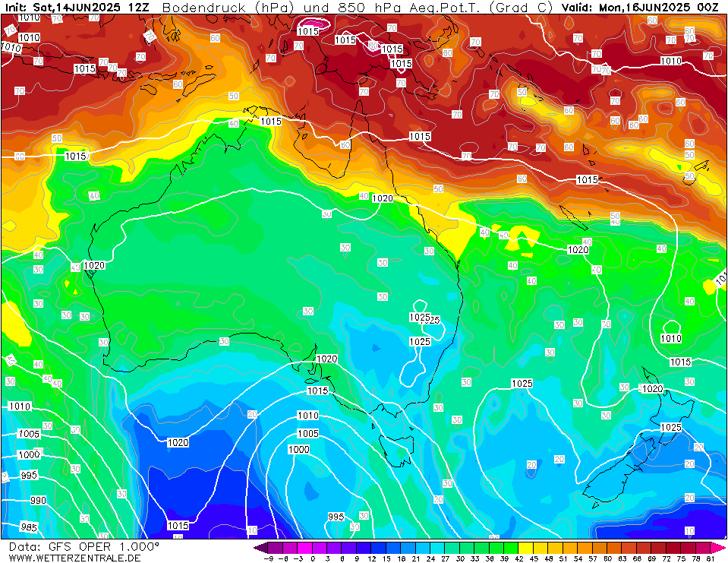This screenshot has height=563, width=728.
Task: Click the 57 legend value
Action: [x=591, y=558]
